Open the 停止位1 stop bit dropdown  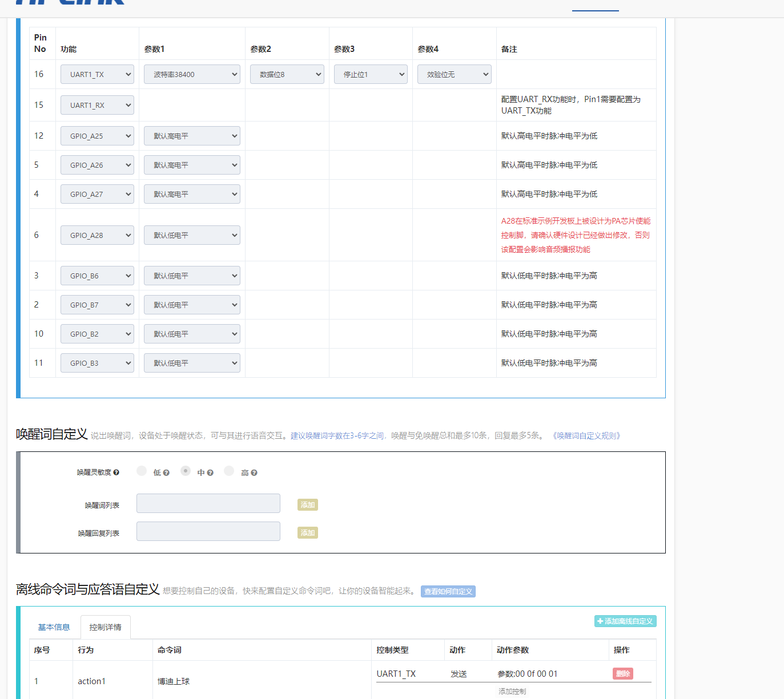point(371,74)
